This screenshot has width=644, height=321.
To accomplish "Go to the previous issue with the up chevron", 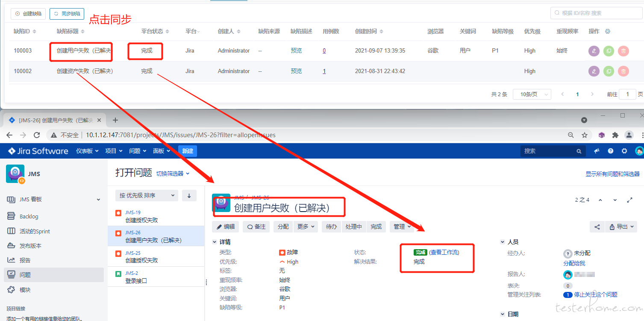I will (x=600, y=200).
